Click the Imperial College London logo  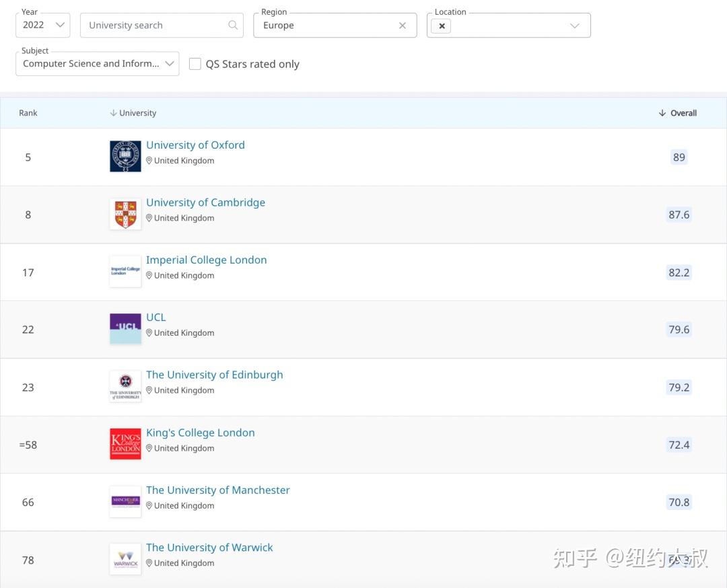pyautogui.click(x=125, y=271)
